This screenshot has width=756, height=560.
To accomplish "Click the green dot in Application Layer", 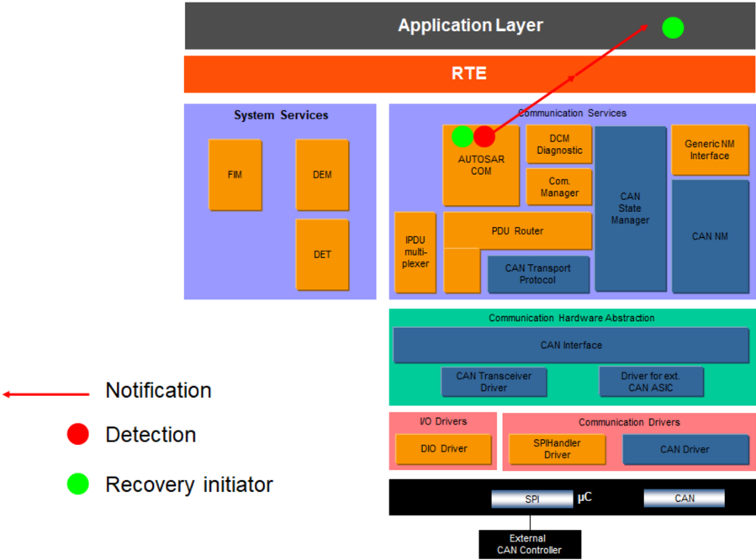I will [x=673, y=28].
